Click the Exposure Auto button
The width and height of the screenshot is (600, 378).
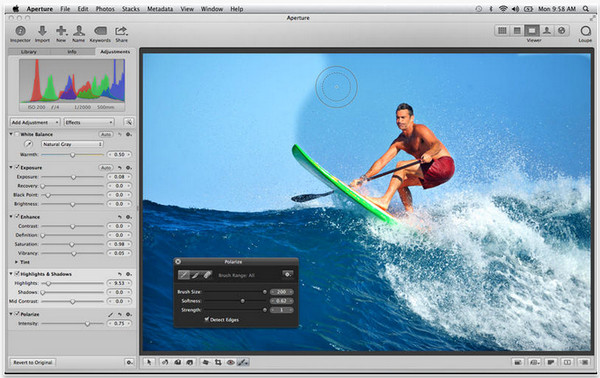click(106, 168)
